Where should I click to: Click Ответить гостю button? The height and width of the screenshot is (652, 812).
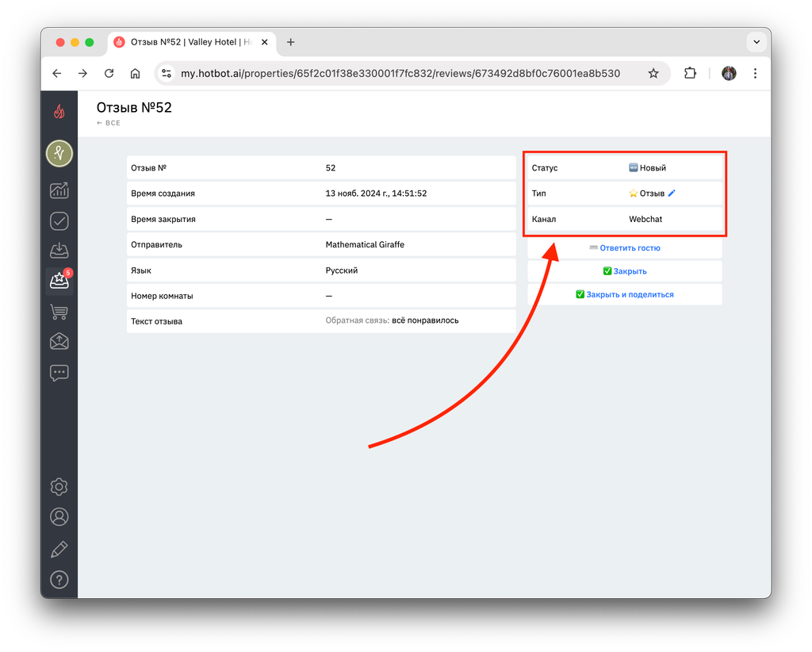(x=625, y=248)
